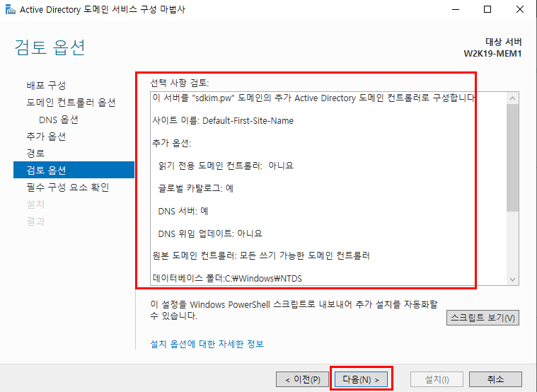Minimize the wizard window
537x392 pixels.
coord(456,9)
